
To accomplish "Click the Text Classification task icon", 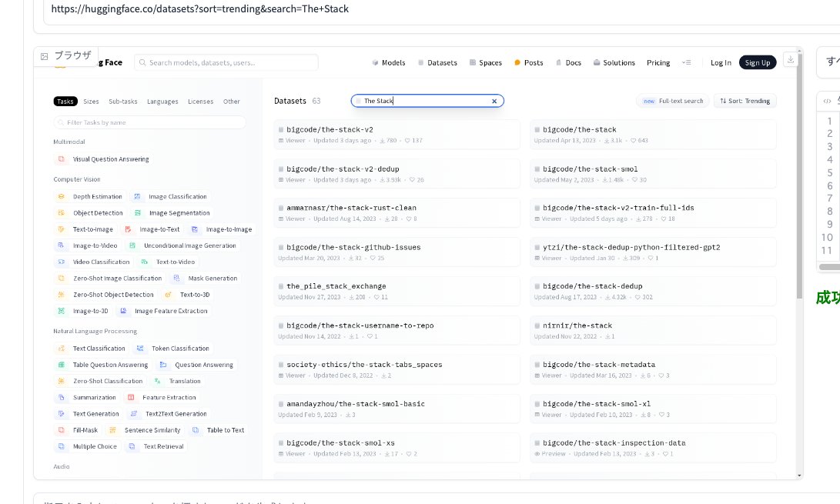I will [61, 349].
